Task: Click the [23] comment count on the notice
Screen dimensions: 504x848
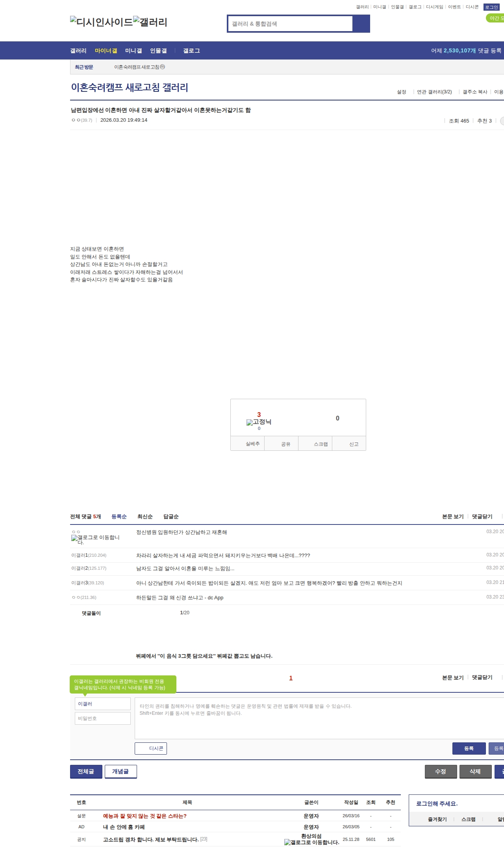Action: click(x=204, y=839)
